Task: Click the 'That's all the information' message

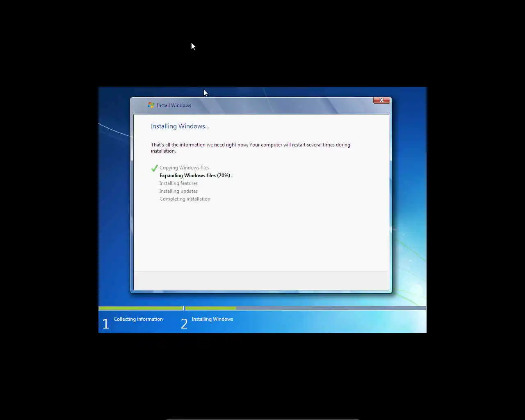Action: click(250, 148)
